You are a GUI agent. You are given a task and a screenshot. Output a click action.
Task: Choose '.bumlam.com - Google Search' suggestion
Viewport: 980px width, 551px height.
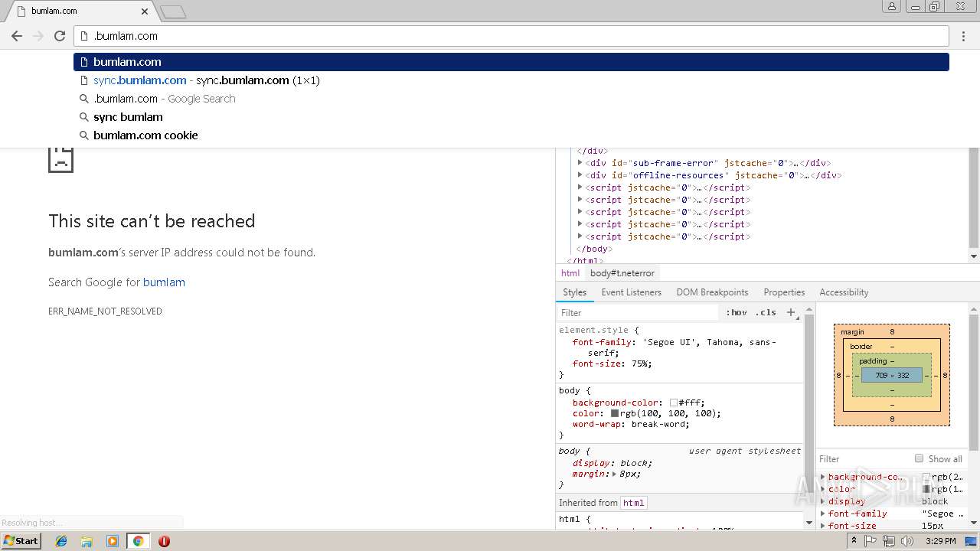point(511,99)
